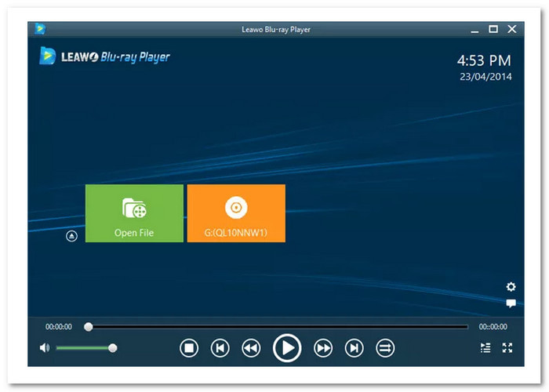Maximize the Leawo Blu-ray Player window
The height and width of the screenshot is (392, 549).
(x=493, y=29)
